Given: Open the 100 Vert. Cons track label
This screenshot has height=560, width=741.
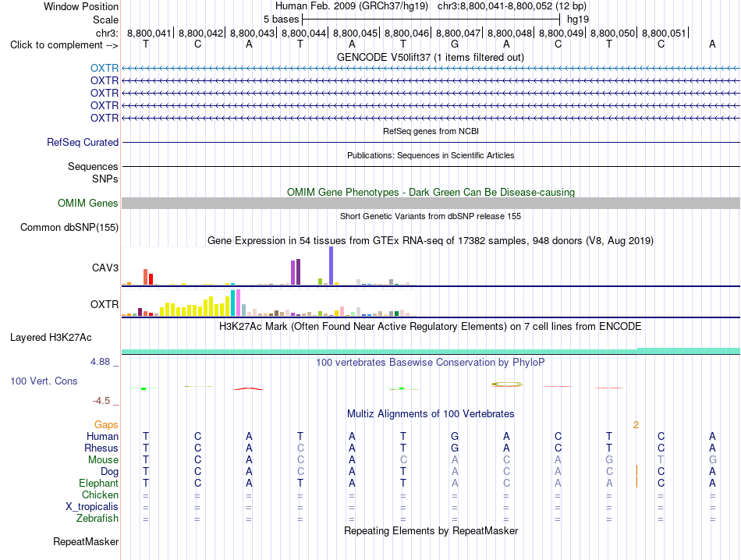Looking at the screenshot, I should [44, 381].
